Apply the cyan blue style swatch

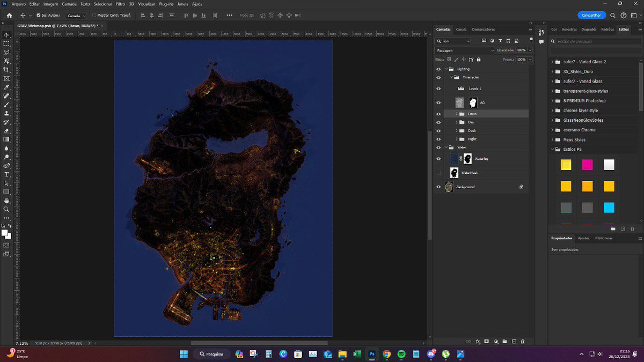click(609, 208)
